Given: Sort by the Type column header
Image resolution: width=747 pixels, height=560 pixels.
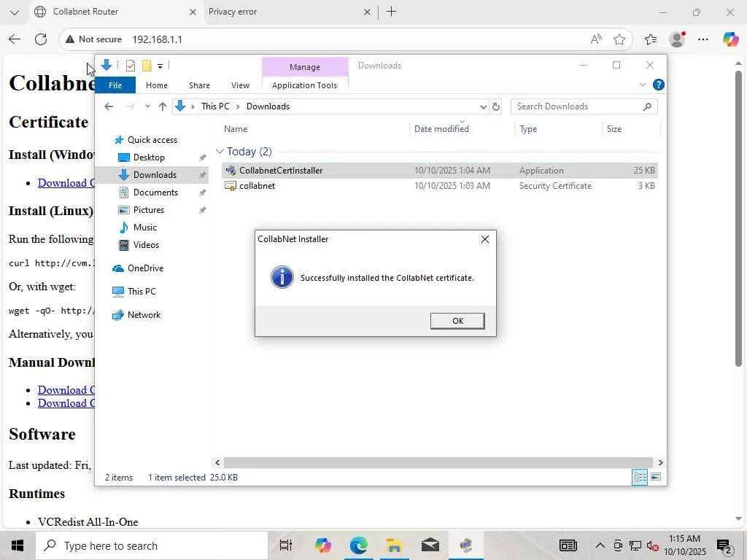Looking at the screenshot, I should click(528, 129).
